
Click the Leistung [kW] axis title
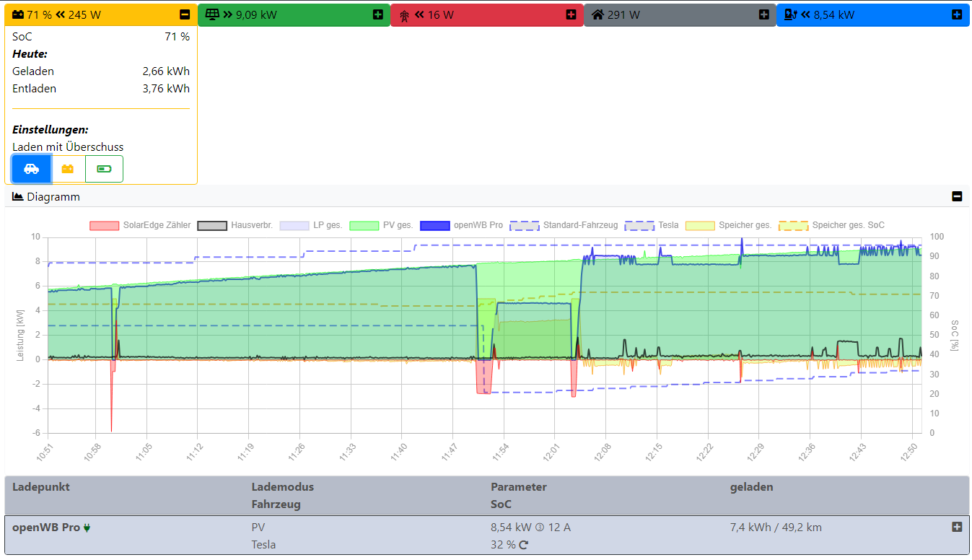coord(21,336)
